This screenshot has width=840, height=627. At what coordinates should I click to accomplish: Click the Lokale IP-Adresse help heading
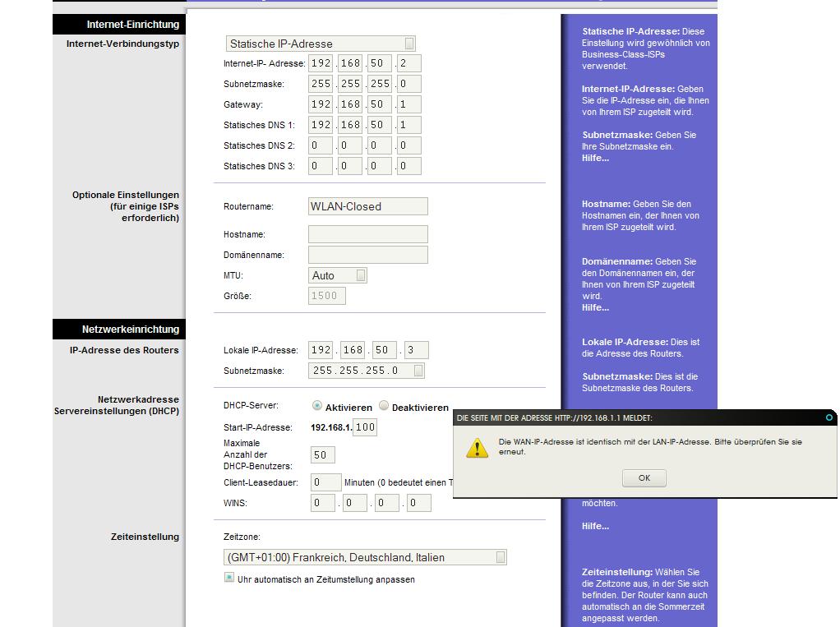pyautogui.click(x=625, y=342)
